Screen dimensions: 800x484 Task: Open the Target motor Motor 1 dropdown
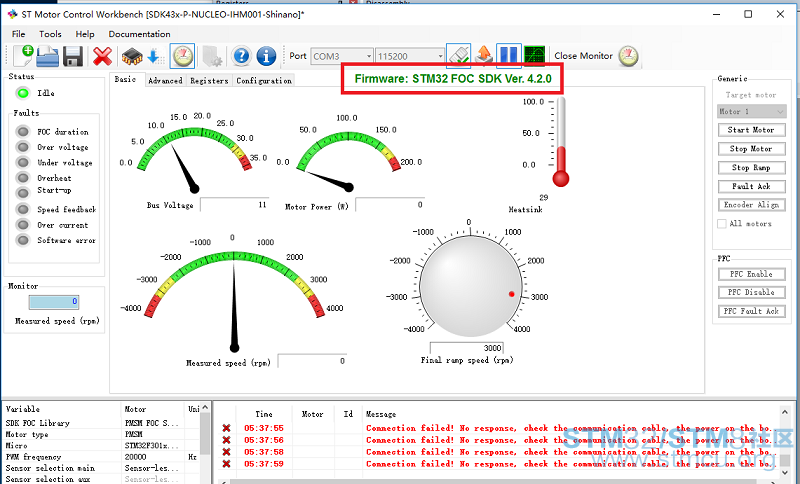[x=752, y=111]
